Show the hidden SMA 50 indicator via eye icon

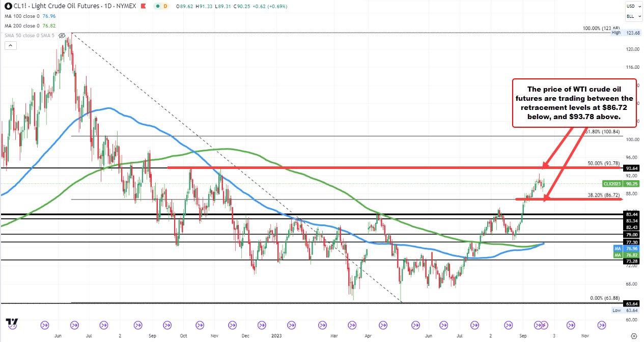(62, 36)
